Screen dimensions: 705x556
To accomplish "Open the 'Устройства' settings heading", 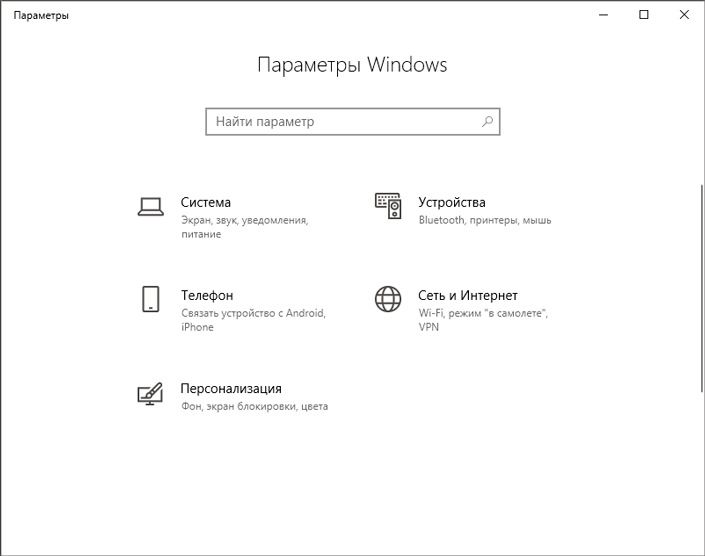I will coord(452,202).
